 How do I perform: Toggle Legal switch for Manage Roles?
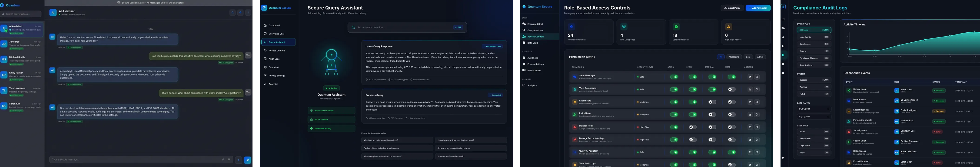[x=693, y=127]
